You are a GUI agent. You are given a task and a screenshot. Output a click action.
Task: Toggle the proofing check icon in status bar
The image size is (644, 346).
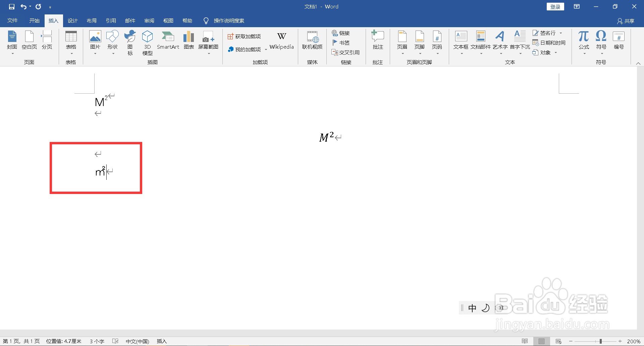pyautogui.click(x=115, y=341)
